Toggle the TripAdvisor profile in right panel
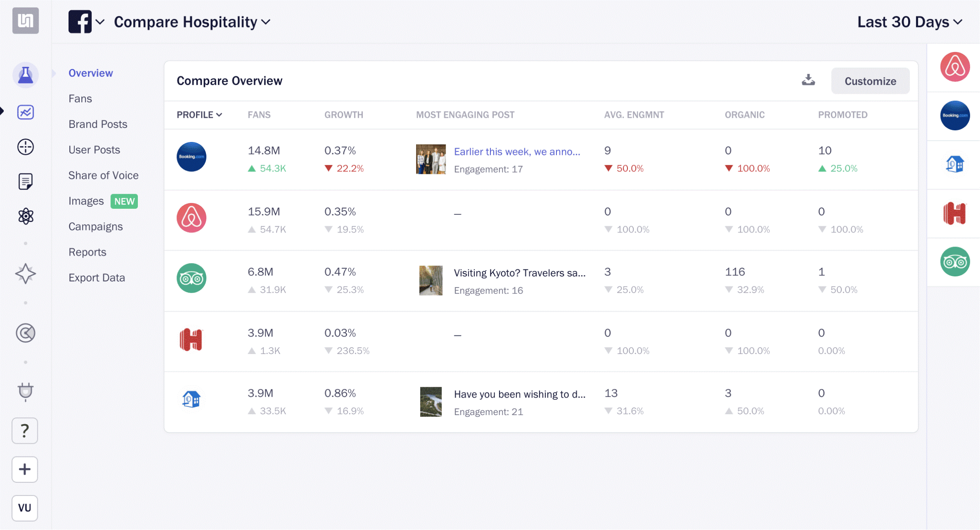Viewport: 980px width, 530px height. pos(955,262)
